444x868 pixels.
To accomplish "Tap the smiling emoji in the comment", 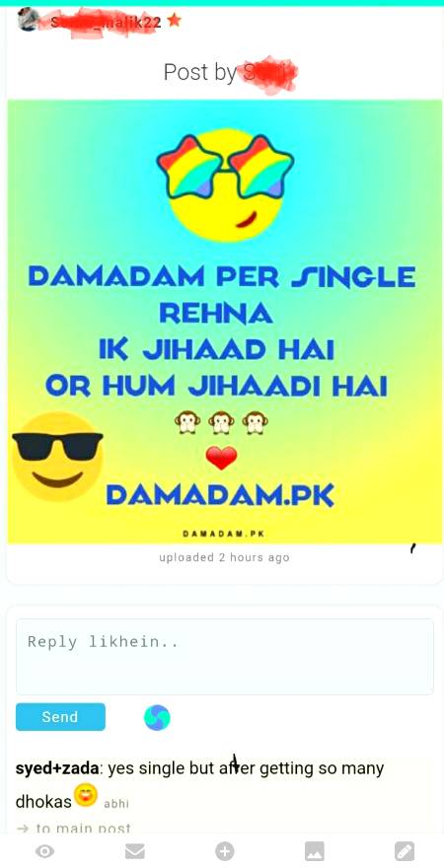I will coord(86,795).
